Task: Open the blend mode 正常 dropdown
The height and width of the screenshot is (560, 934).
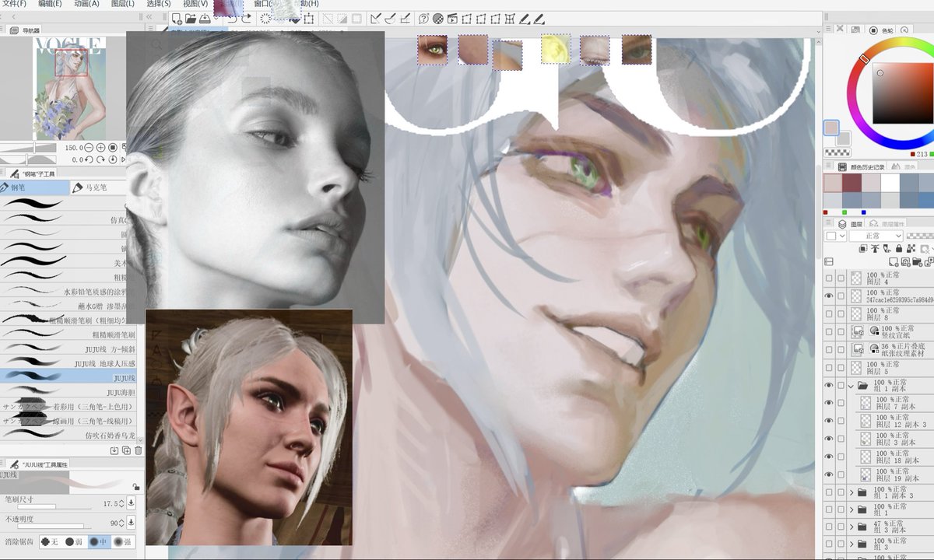Action: [x=876, y=236]
